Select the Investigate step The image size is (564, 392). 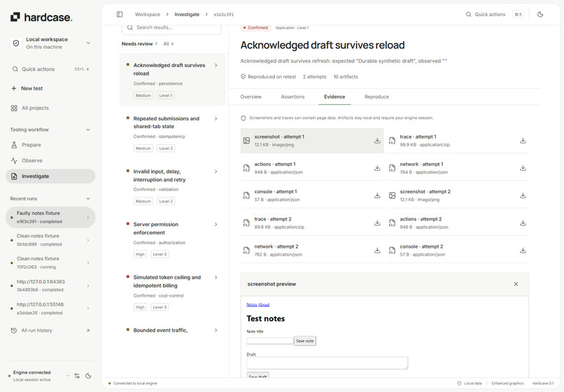click(x=50, y=176)
